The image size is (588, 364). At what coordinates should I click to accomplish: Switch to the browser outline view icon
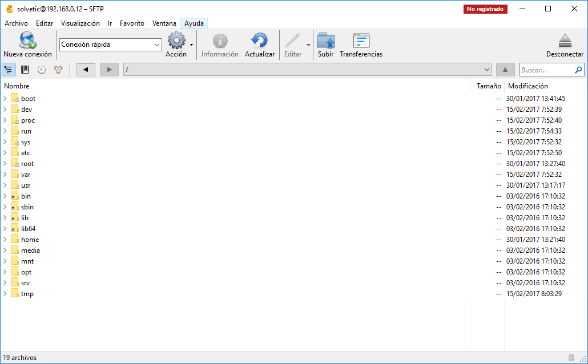coord(8,70)
